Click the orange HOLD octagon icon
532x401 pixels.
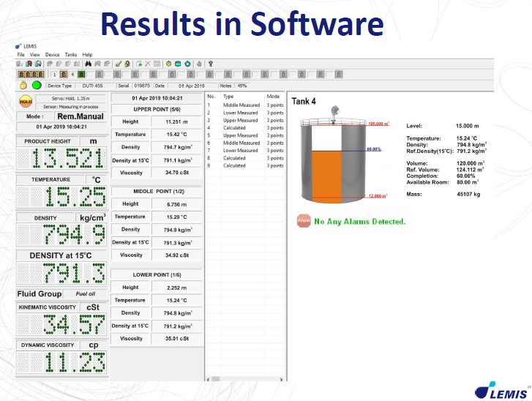[x=26, y=102]
